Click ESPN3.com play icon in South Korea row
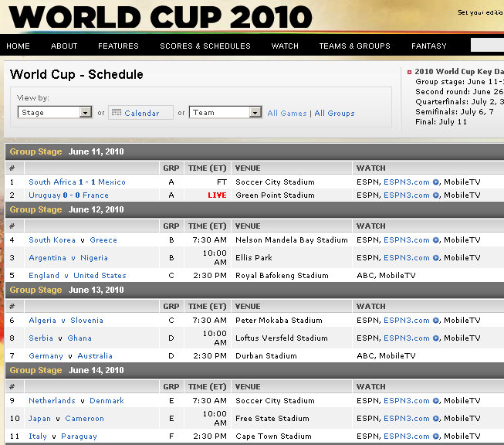504x445 pixels. 435,240
